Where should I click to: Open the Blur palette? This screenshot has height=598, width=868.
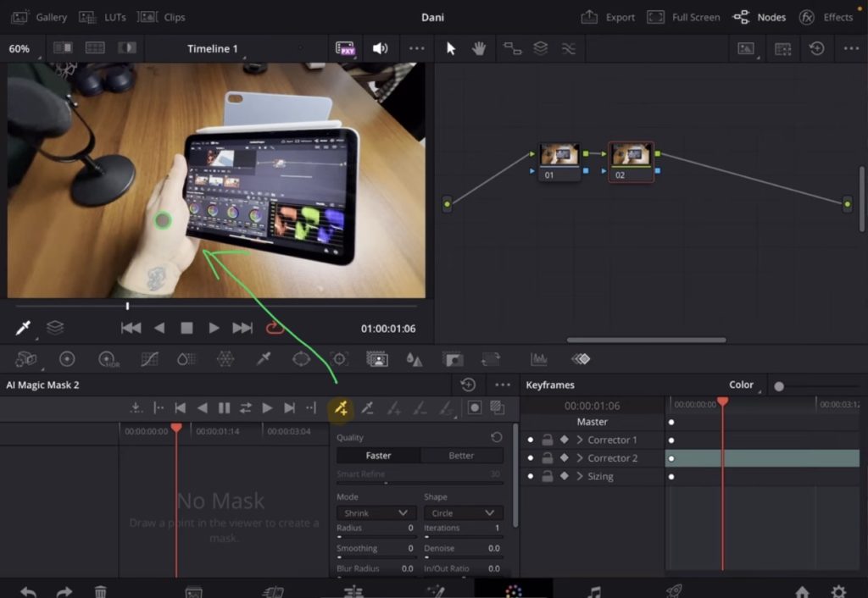click(415, 359)
